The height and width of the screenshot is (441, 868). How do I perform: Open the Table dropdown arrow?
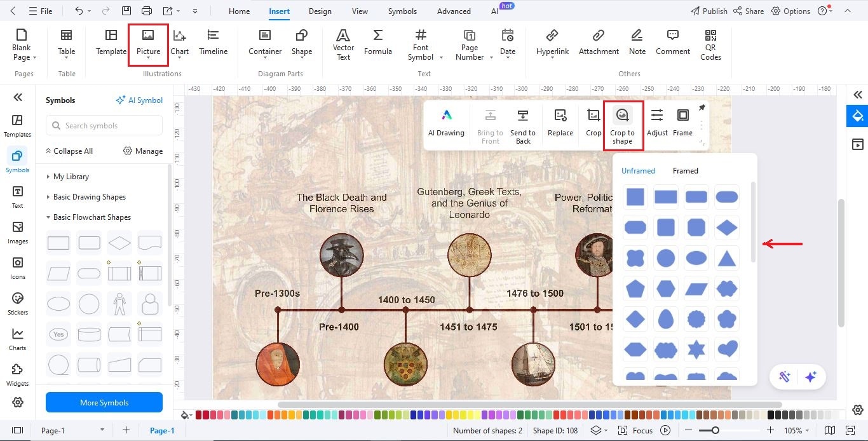pos(66,58)
